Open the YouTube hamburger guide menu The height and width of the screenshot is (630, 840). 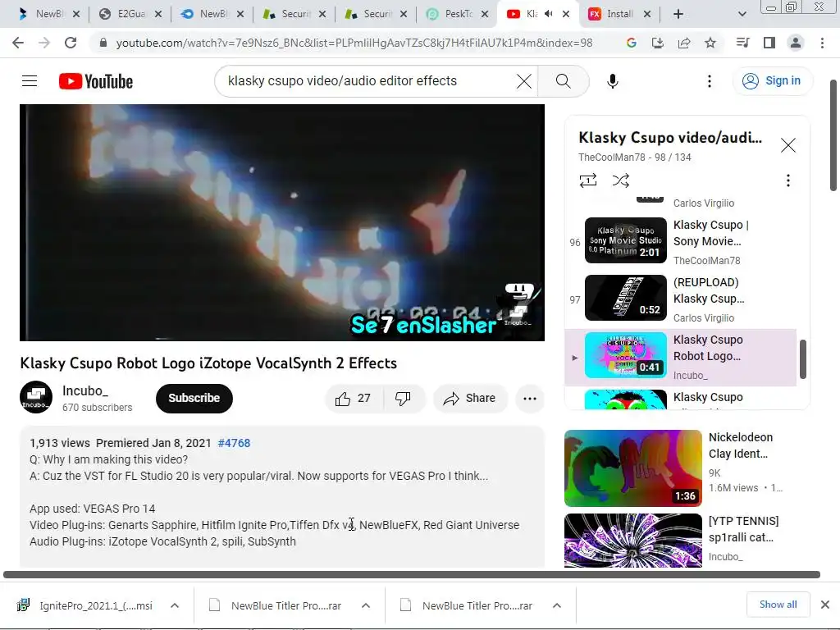tap(30, 81)
